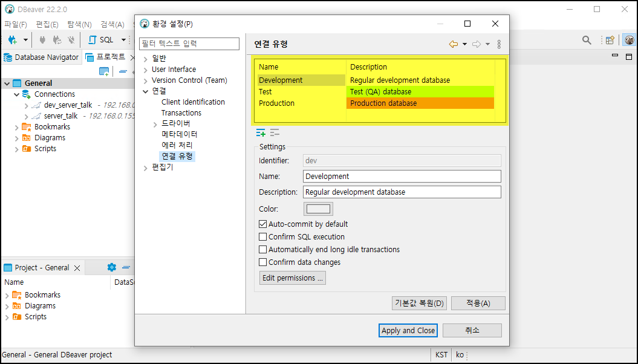The height and width of the screenshot is (364, 638).
Task: Expand the server_talk connection node
Action: tap(26, 117)
